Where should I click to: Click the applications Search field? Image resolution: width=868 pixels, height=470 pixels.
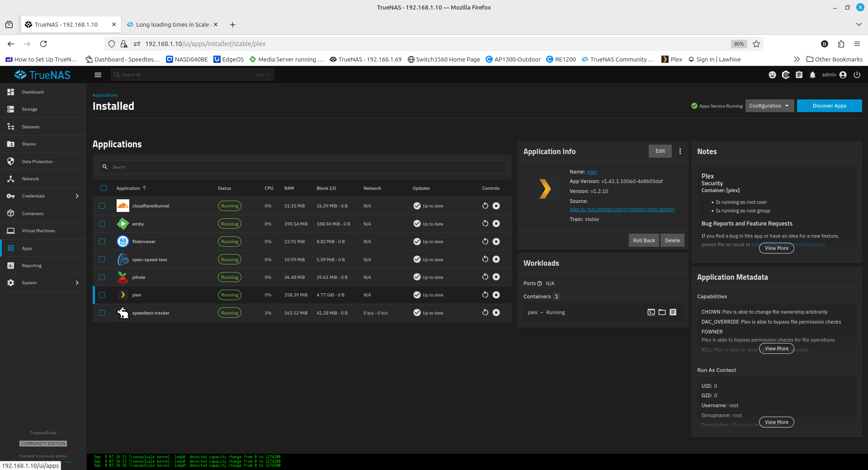pyautogui.click(x=303, y=167)
